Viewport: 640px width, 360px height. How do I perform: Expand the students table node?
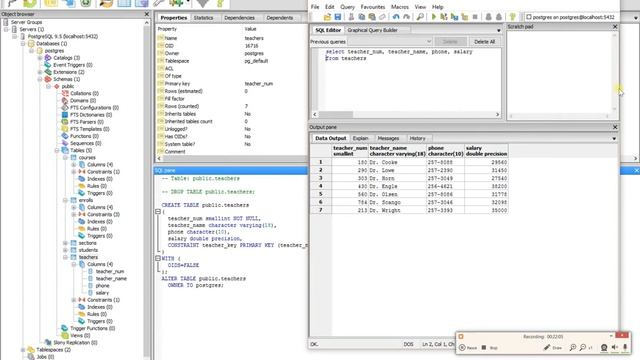[65, 250]
